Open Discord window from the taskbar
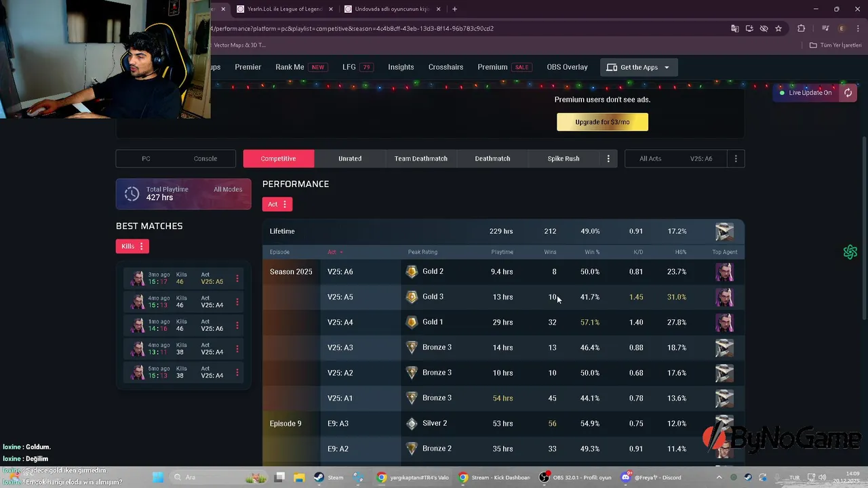 pos(652,477)
